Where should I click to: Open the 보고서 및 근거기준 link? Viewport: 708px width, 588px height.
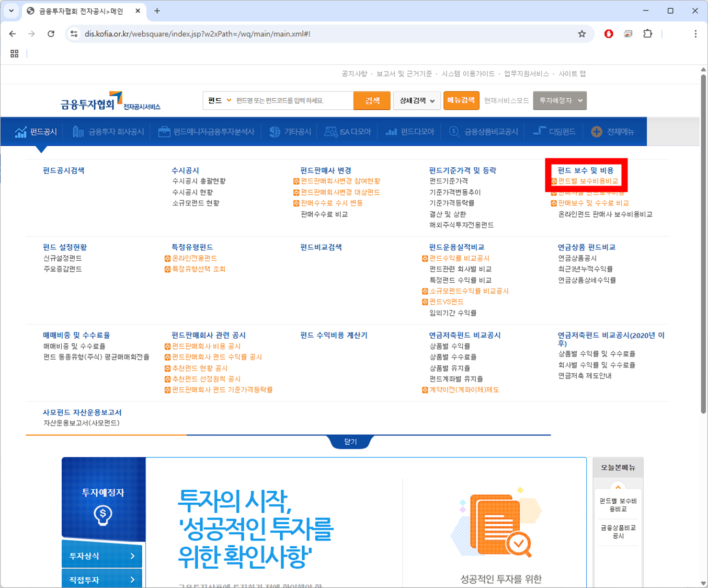click(404, 74)
